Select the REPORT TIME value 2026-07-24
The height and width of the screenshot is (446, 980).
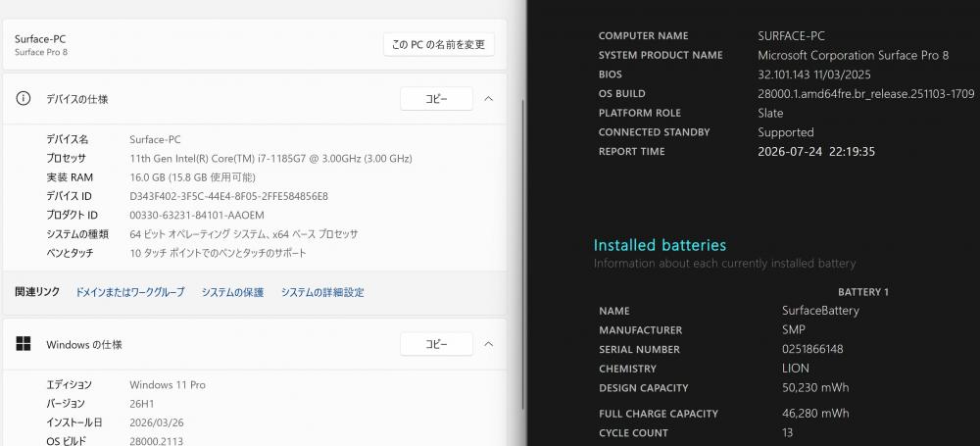pyautogui.click(x=816, y=151)
